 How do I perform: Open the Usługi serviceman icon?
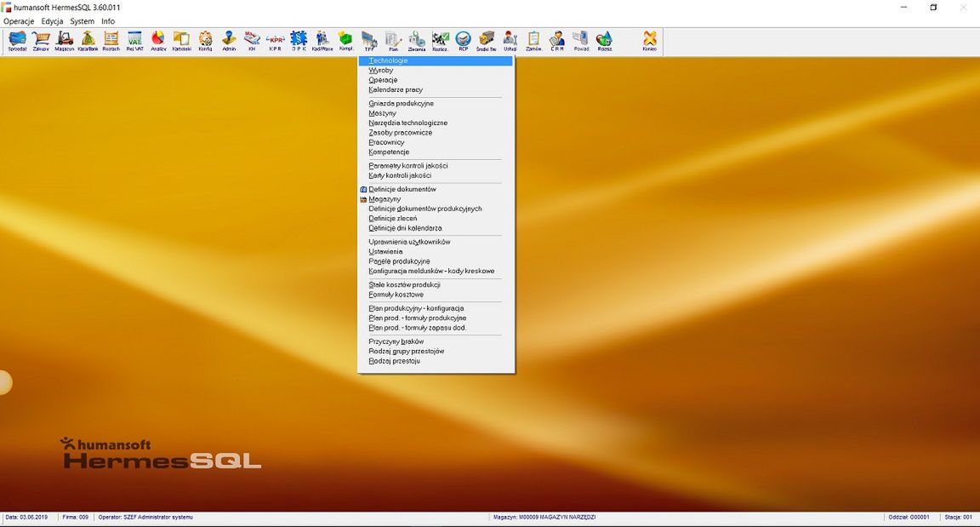tap(510, 41)
